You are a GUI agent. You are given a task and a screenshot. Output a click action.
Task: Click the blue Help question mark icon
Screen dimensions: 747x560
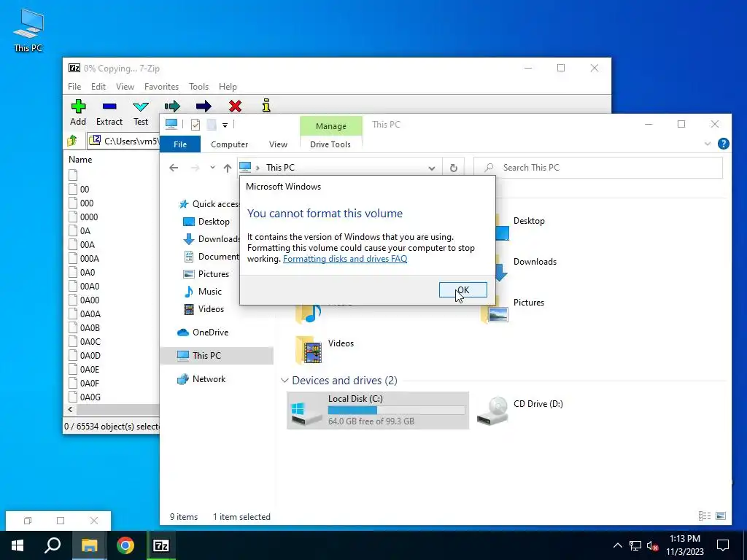pos(723,144)
